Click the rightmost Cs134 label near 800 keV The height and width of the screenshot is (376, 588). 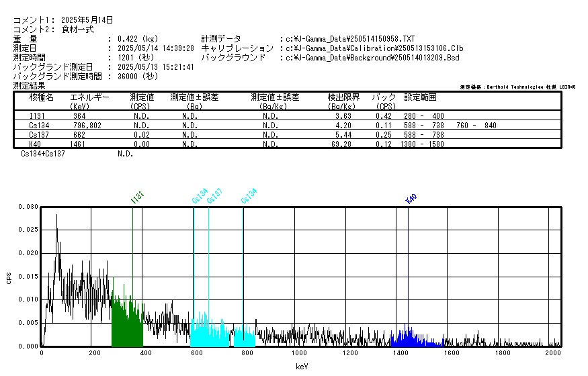click(249, 196)
